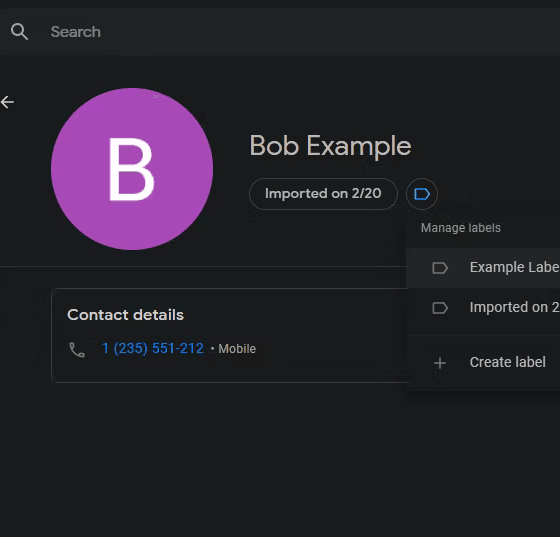
Task: Choose Create label option
Action: point(484,362)
